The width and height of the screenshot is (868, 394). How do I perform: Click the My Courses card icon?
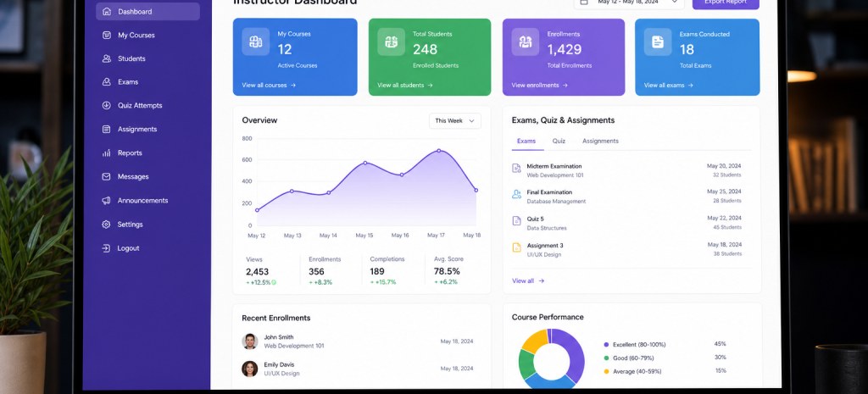[x=256, y=42]
